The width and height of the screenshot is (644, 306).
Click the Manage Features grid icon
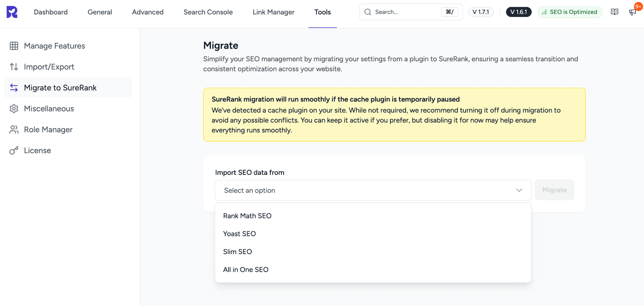pos(14,46)
